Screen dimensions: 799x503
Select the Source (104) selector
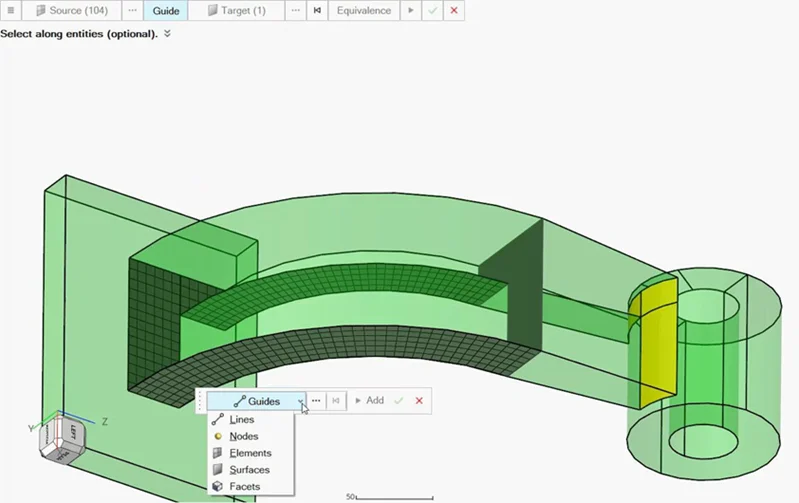72,11
